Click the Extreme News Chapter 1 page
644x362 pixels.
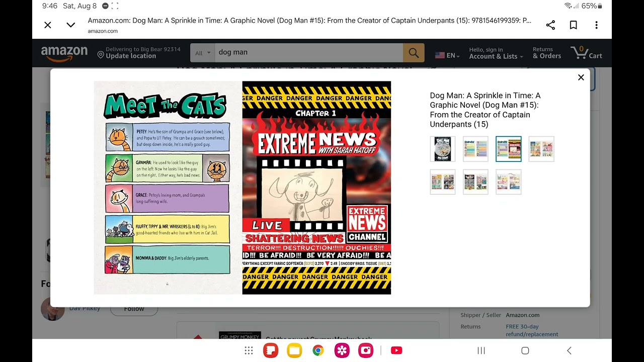[316, 188]
